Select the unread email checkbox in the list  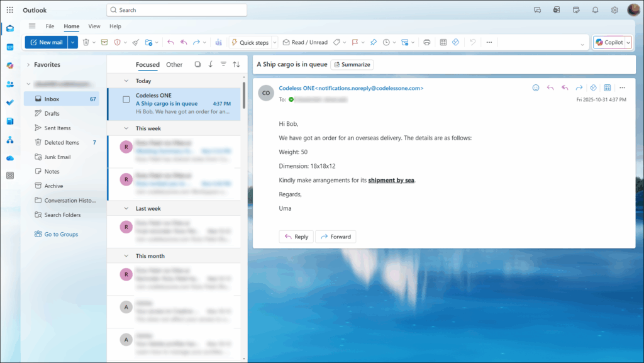[126, 99]
